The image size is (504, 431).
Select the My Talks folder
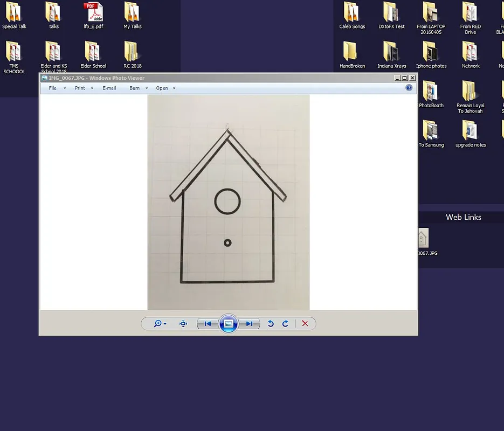133,16
